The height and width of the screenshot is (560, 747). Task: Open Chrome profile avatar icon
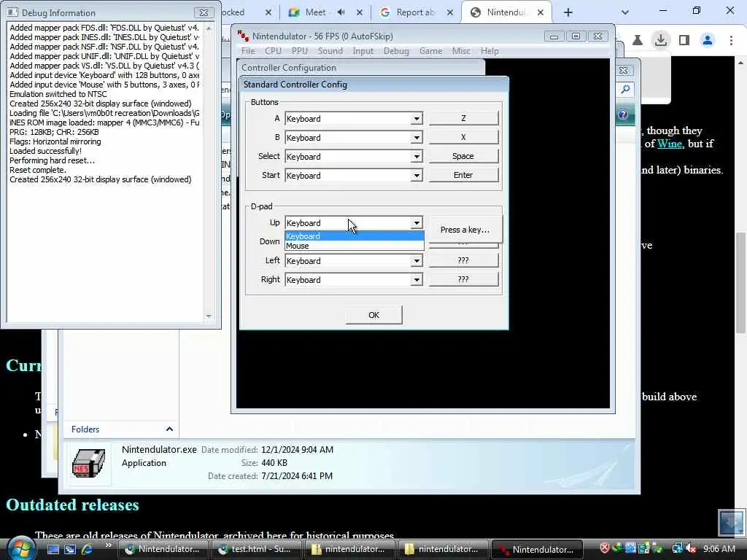708,41
